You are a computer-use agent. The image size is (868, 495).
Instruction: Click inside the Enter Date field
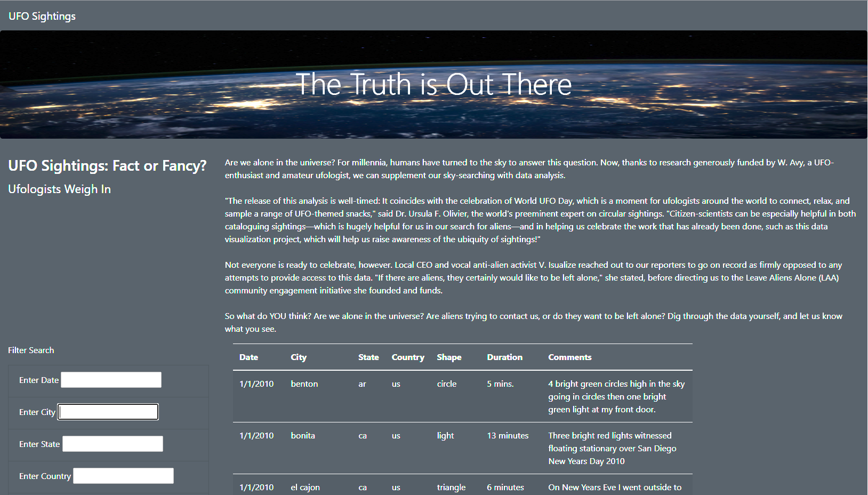click(110, 379)
